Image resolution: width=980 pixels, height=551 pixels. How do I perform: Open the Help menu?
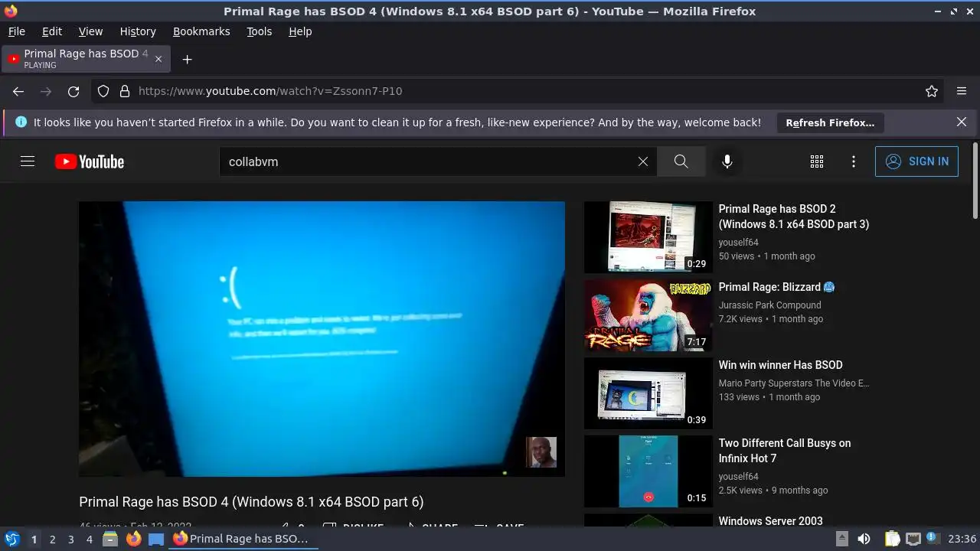pyautogui.click(x=300, y=31)
